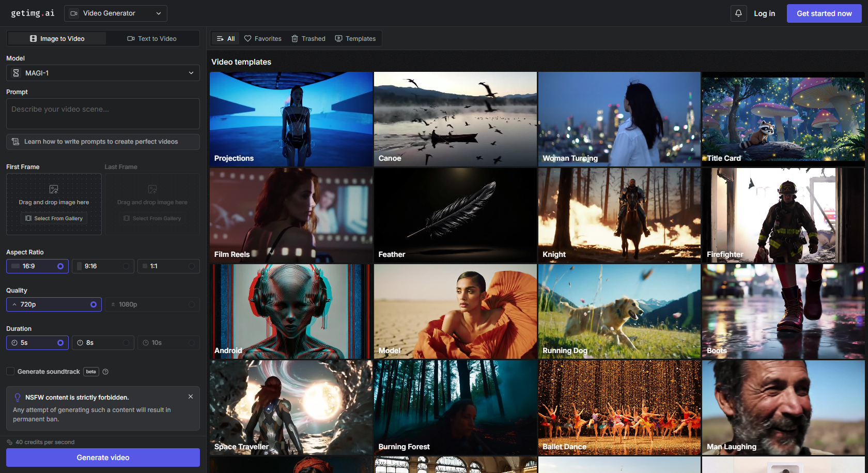Open the Firefighter video template

click(783, 215)
